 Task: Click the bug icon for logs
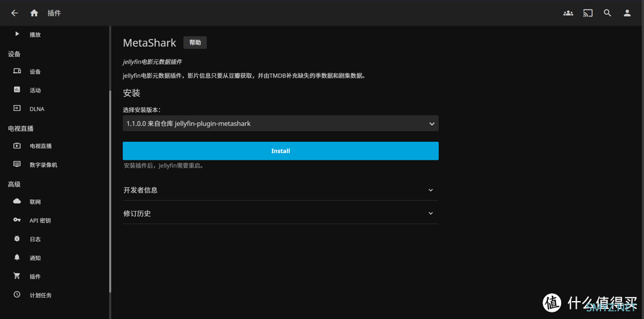point(17,239)
